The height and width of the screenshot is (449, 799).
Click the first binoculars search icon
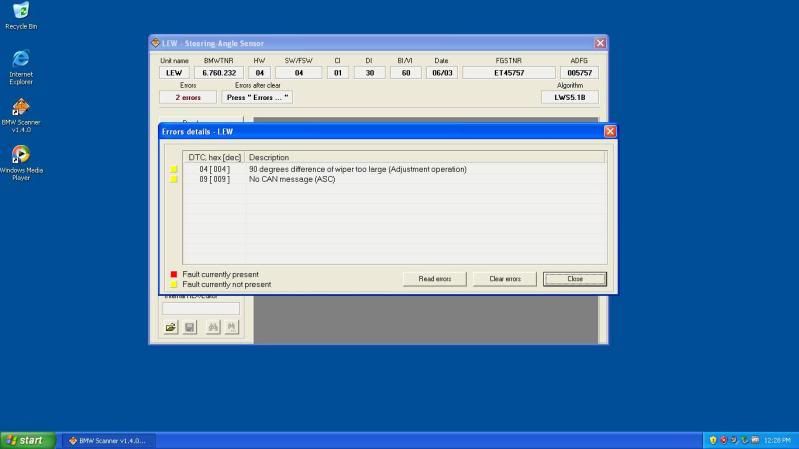coord(213,327)
